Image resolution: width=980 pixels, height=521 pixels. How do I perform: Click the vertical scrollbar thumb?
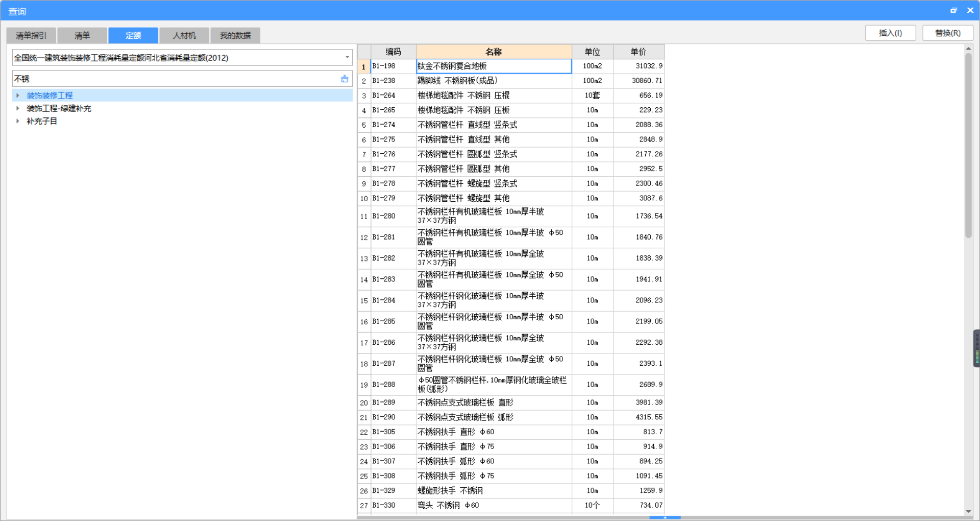pyautogui.click(x=968, y=146)
